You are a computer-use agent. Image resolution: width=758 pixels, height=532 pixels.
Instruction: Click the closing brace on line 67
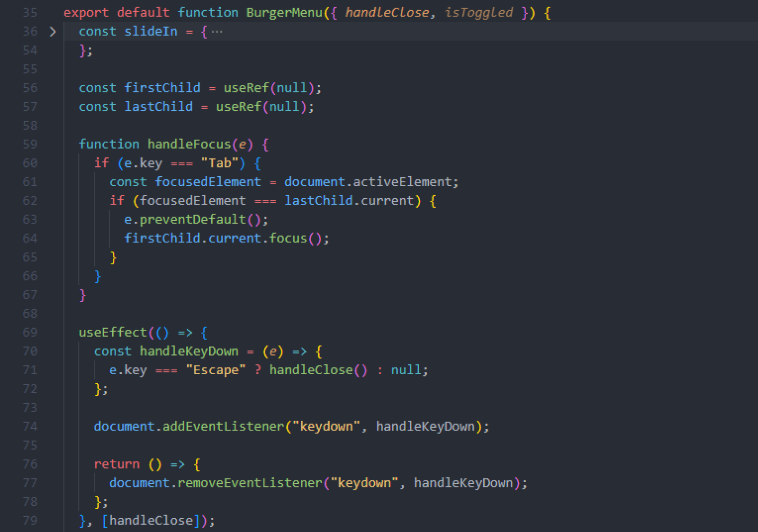pos(82,295)
